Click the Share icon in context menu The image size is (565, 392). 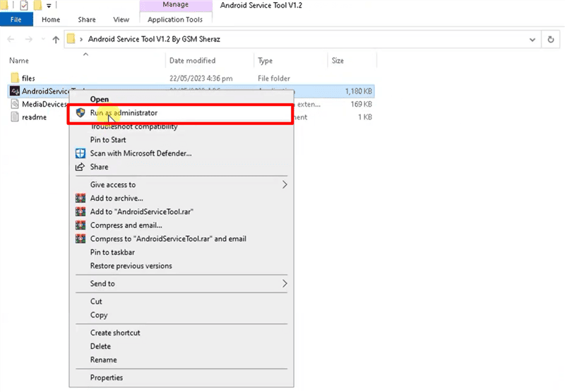coord(81,167)
